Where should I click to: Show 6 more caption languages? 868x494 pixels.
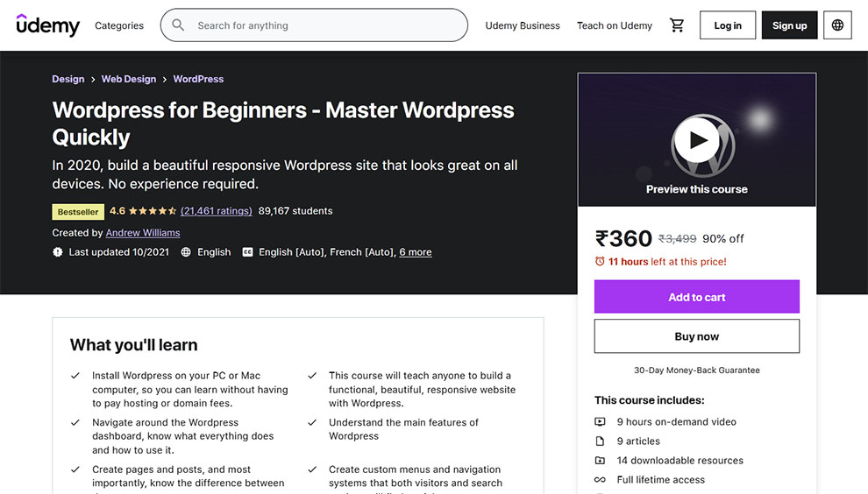click(x=416, y=252)
